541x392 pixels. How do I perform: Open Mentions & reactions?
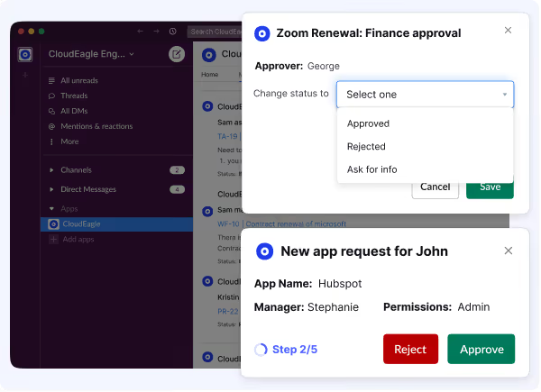(96, 126)
